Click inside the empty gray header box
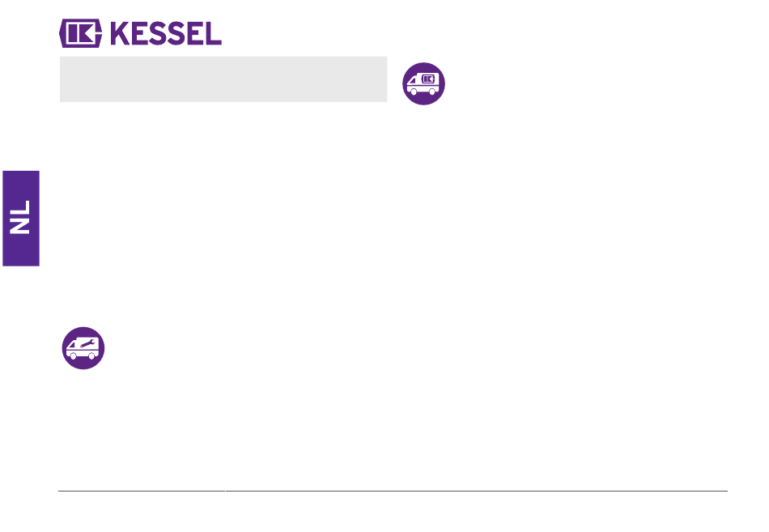The width and height of the screenshot is (769, 532). pyautogui.click(x=223, y=79)
